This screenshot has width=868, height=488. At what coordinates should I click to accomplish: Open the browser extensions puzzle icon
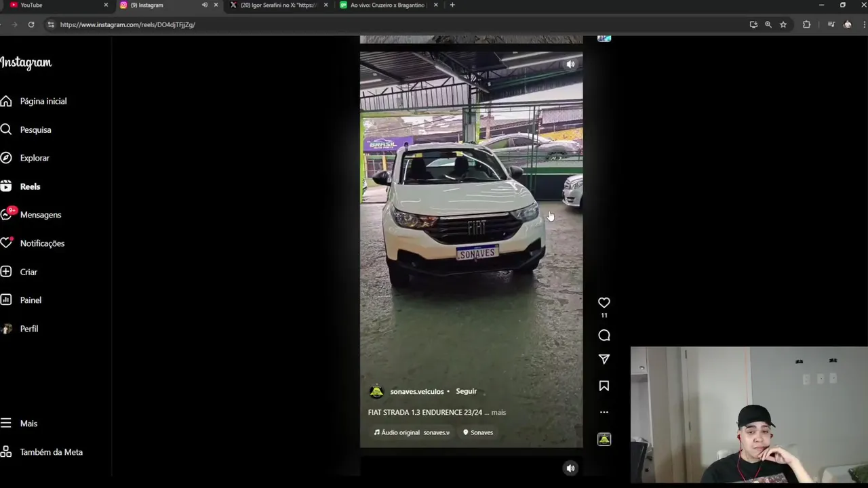(806, 24)
